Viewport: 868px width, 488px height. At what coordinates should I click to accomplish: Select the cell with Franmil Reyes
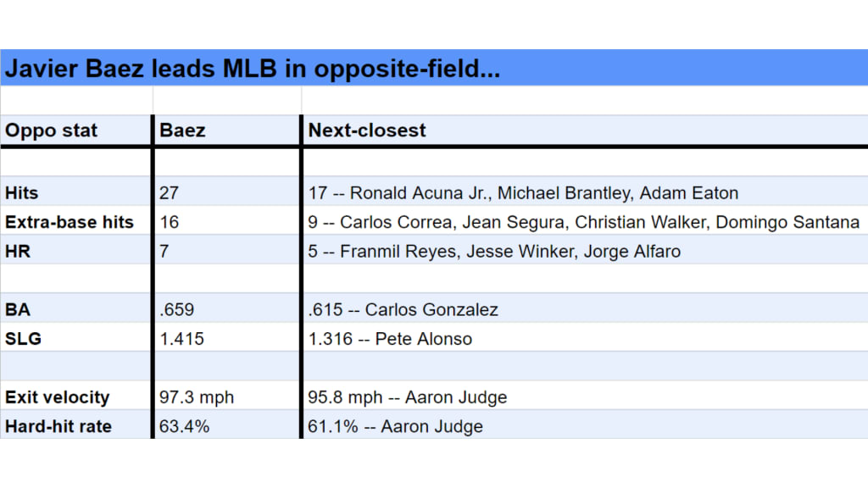(586, 250)
